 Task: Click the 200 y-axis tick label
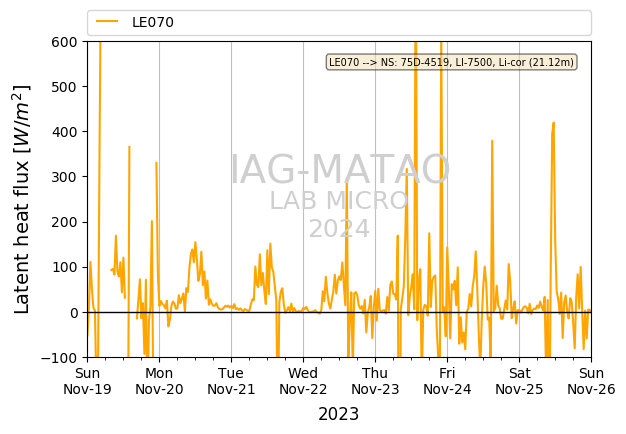pyautogui.click(x=64, y=222)
